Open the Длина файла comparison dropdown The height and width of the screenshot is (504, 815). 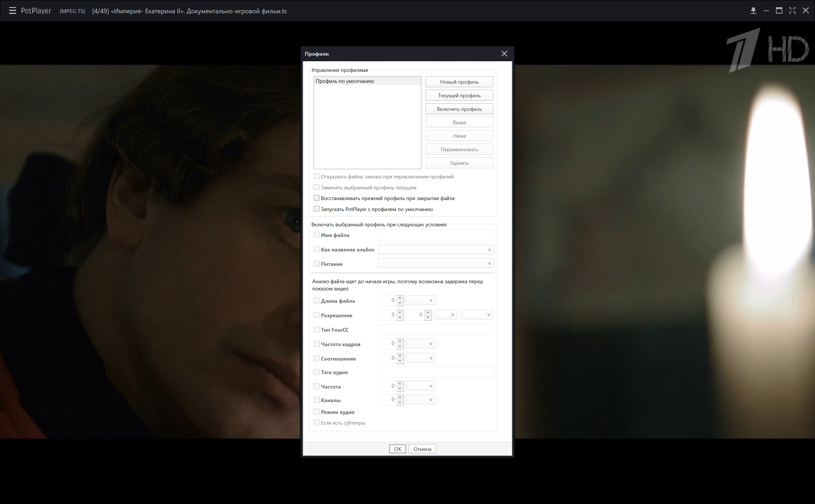(x=420, y=300)
